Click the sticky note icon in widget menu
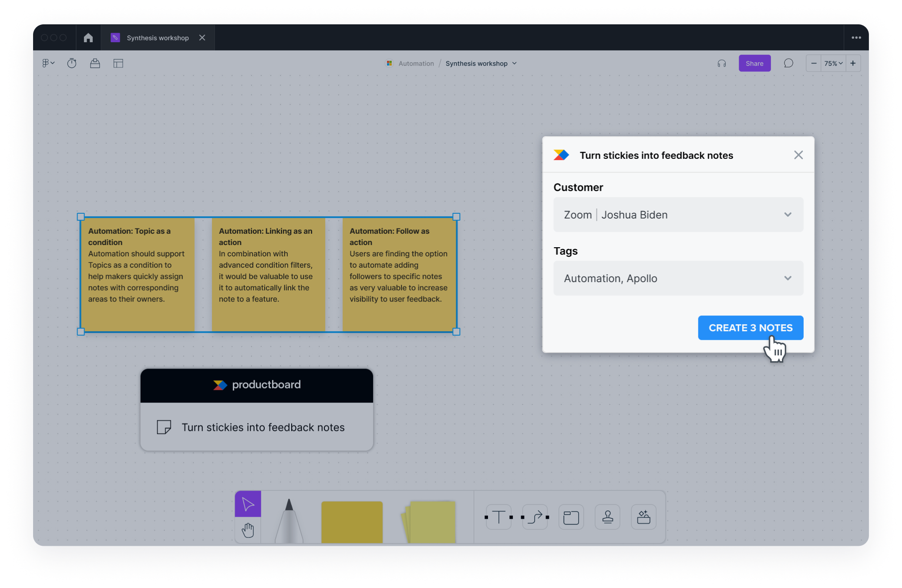 coord(164,427)
